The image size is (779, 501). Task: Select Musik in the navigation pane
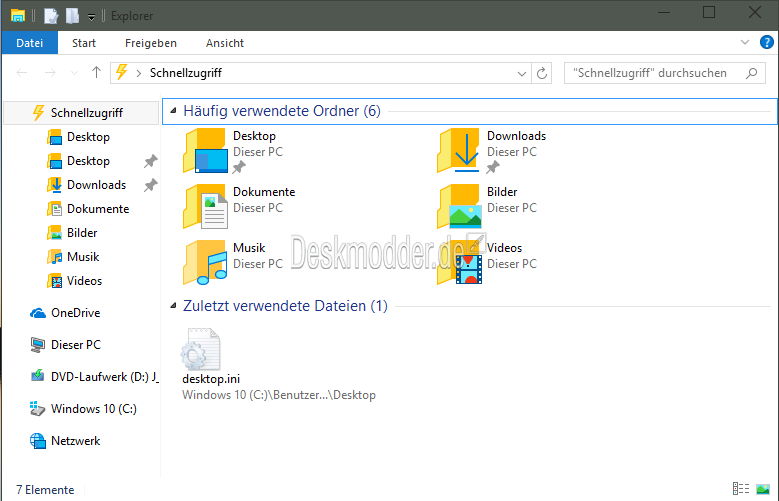pos(83,257)
